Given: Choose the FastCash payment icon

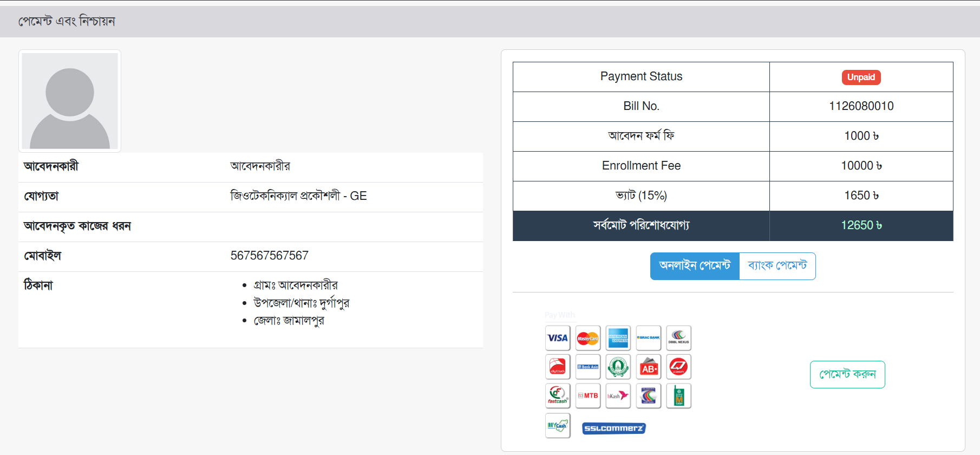Looking at the screenshot, I should coord(558,396).
